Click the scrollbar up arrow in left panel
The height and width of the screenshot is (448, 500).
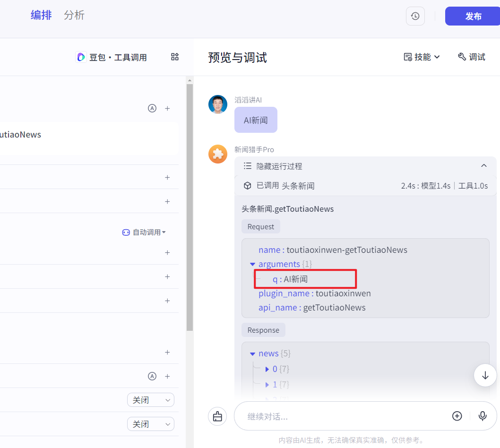190,80
